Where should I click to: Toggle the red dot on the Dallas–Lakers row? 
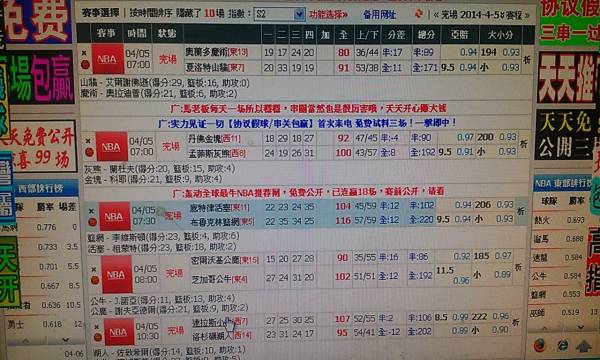(x=98, y=337)
